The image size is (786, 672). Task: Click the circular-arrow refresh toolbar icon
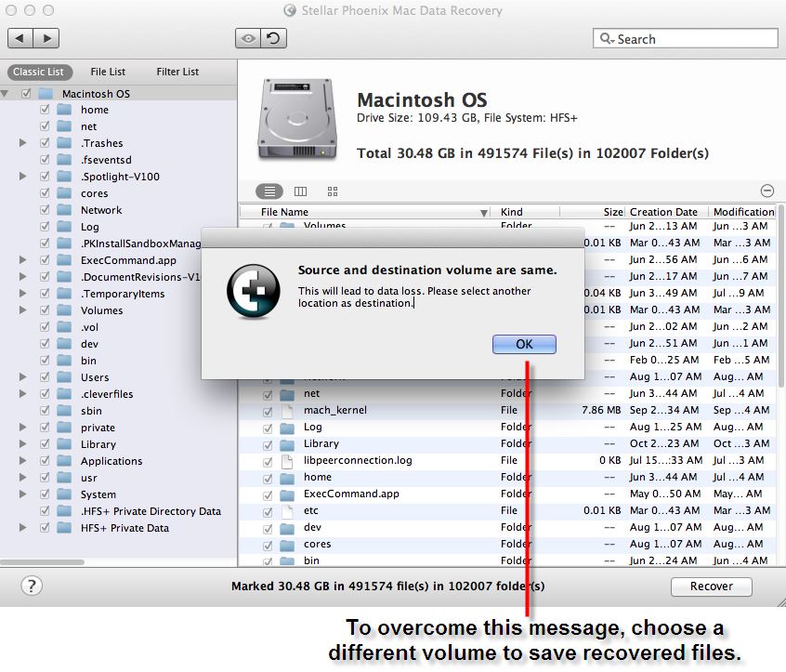point(273,38)
